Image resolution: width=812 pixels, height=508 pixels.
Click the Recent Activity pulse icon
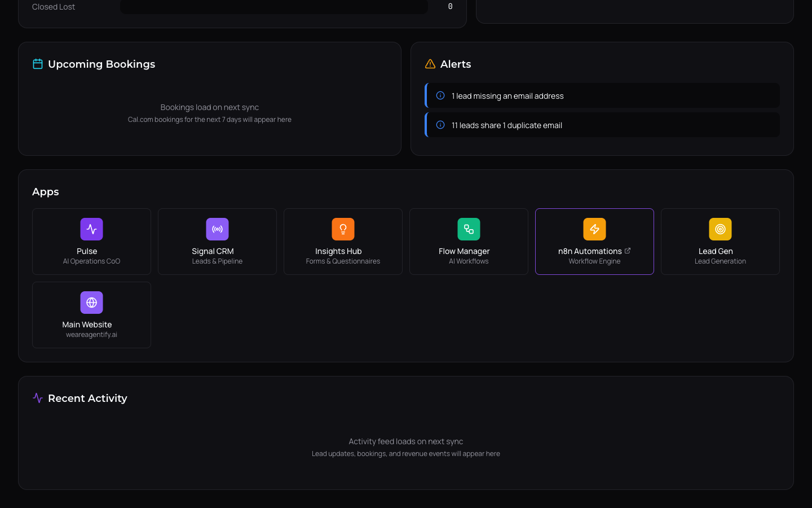point(37,398)
